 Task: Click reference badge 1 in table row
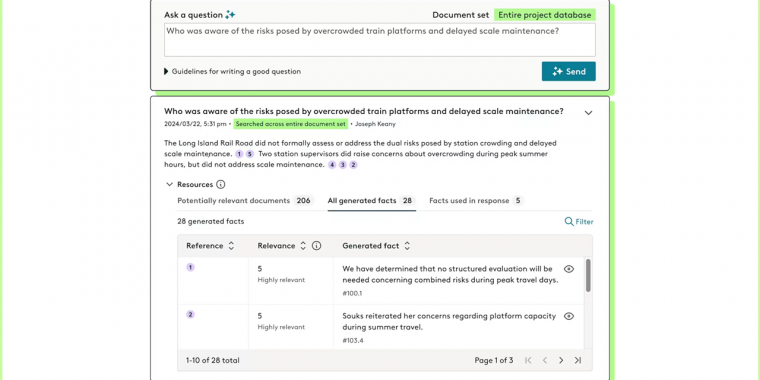point(190,267)
